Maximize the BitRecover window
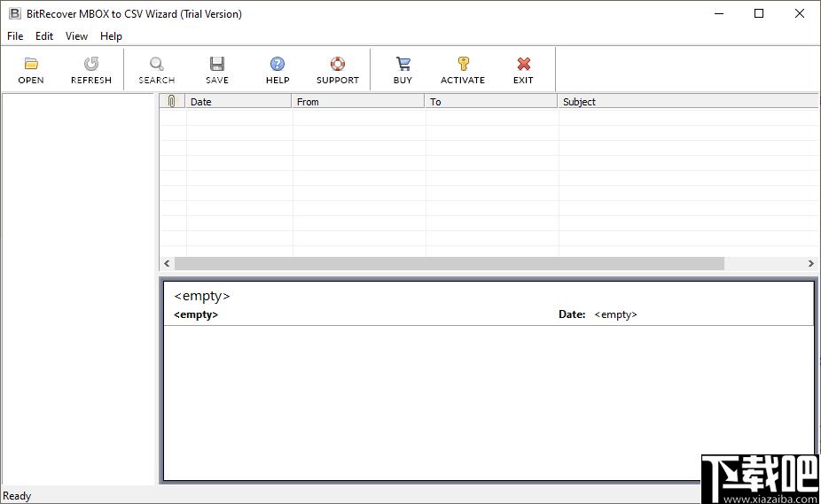The height and width of the screenshot is (504, 821). point(759,13)
